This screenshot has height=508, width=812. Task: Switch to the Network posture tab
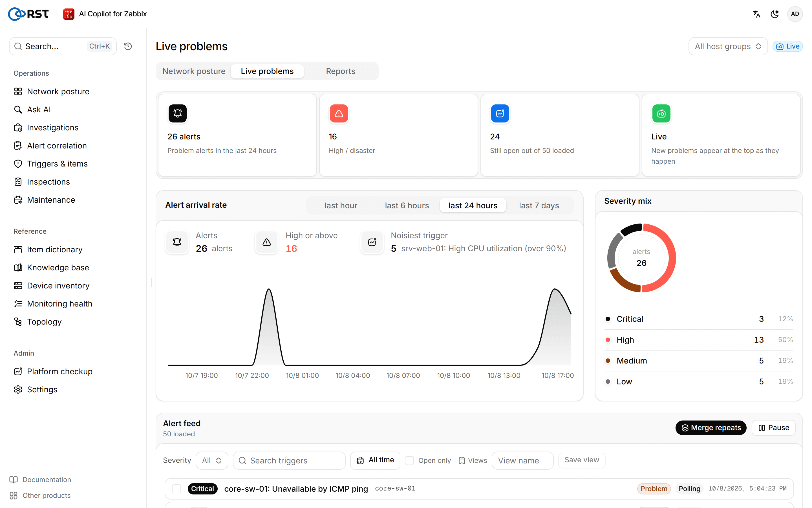194,71
